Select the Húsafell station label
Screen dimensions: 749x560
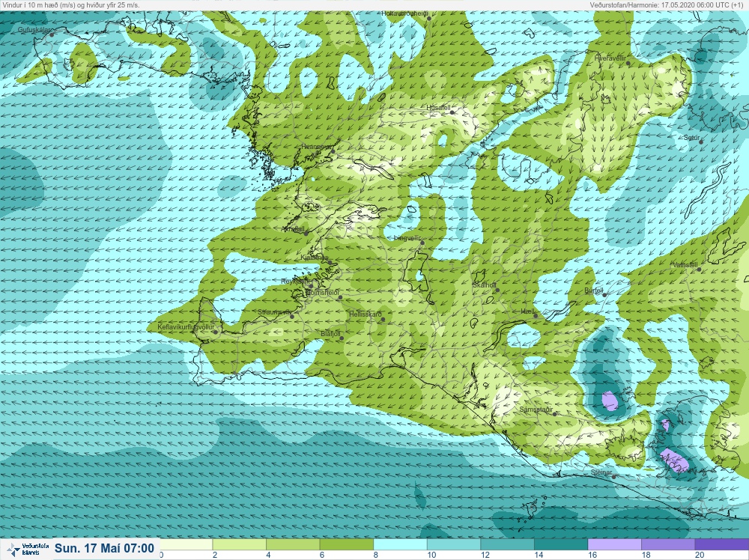pyautogui.click(x=438, y=108)
